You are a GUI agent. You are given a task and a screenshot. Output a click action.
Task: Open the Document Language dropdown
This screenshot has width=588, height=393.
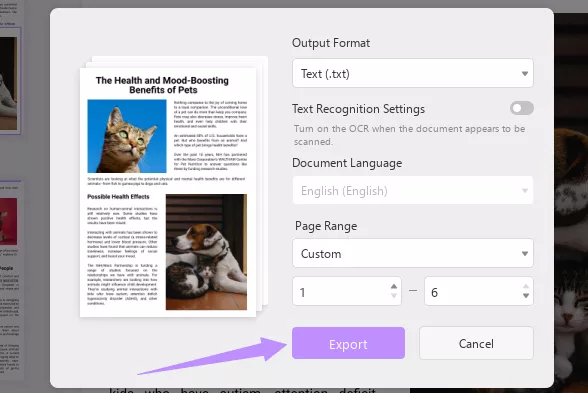tap(412, 190)
